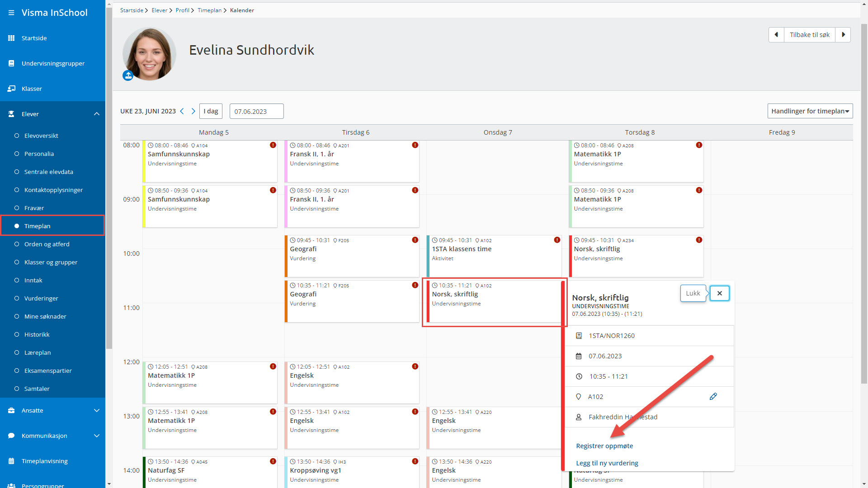Click previous student arrow button
This screenshot has width=868, height=488.
(x=776, y=35)
